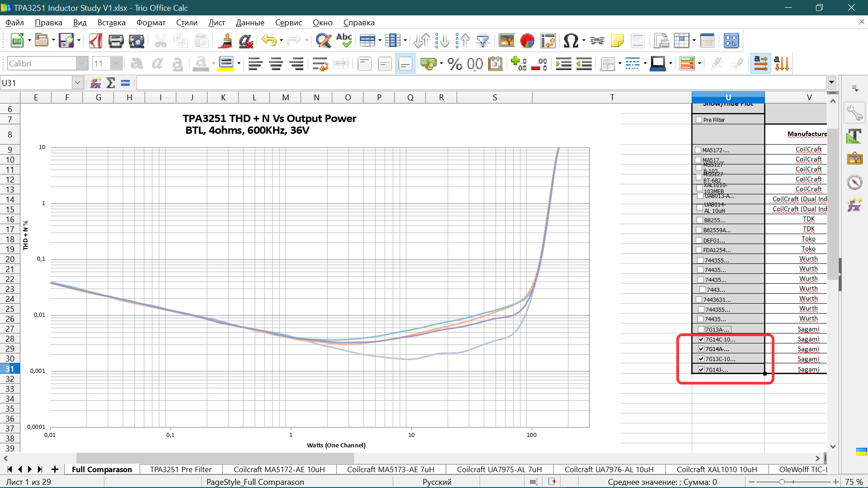Uncheck the 7G14C-10 checkbox

[701, 339]
